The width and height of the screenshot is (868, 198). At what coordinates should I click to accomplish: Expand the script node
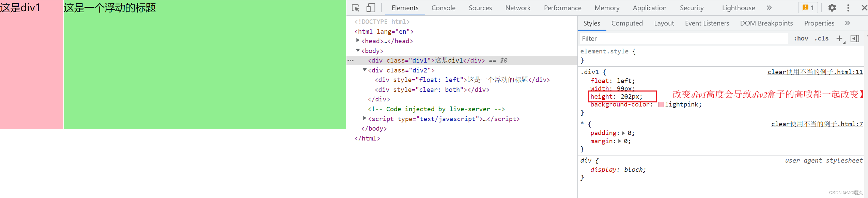[x=365, y=118]
